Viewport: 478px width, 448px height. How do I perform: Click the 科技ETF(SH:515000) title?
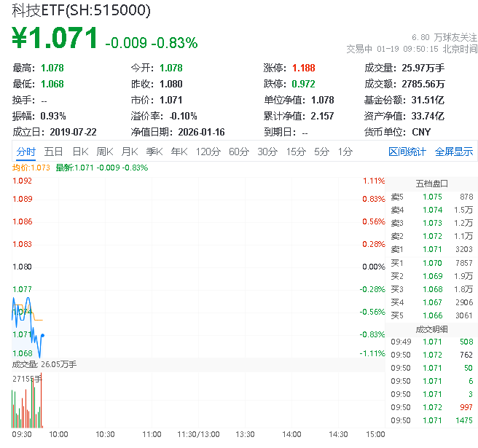(81, 10)
